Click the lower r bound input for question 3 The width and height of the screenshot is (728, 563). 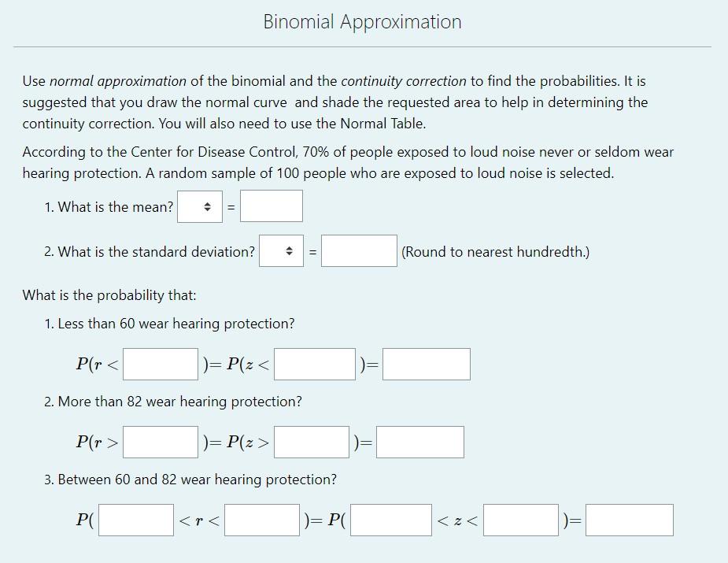[135, 519]
